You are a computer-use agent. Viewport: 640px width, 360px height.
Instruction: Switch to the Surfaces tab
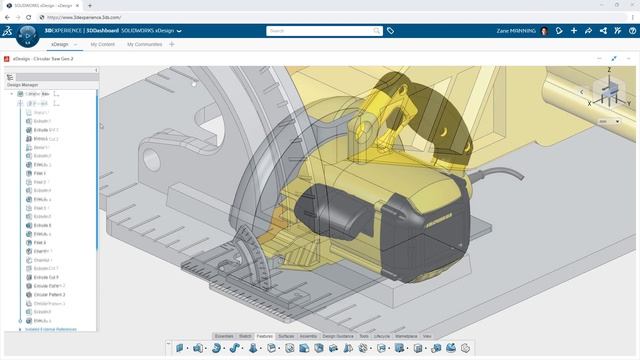coord(286,336)
